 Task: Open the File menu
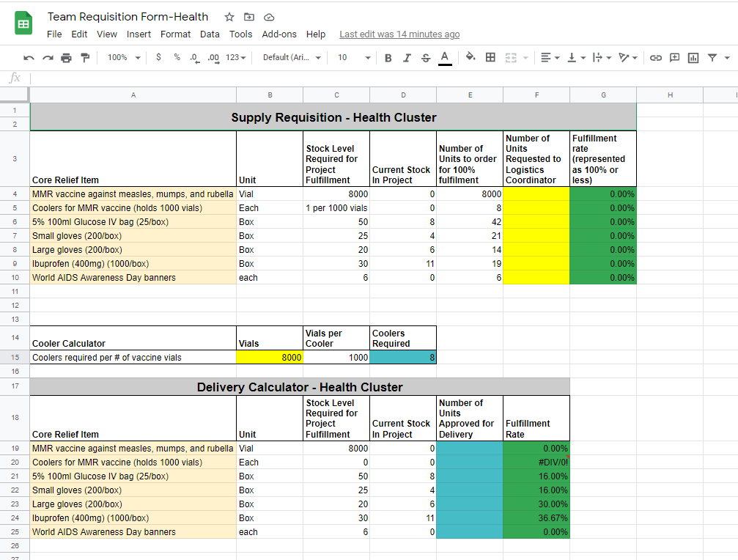(54, 34)
